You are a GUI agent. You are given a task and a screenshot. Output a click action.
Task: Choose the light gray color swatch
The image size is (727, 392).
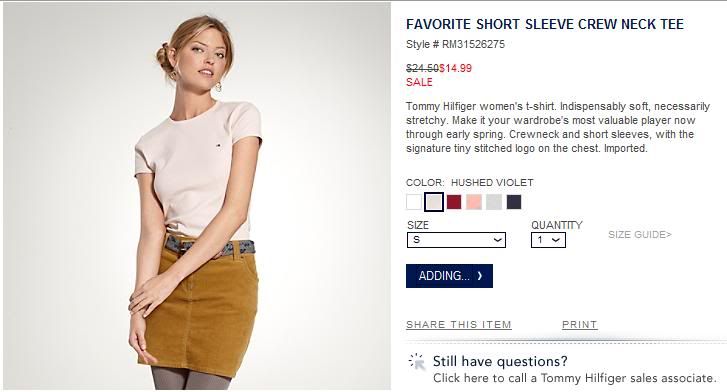coord(494,202)
